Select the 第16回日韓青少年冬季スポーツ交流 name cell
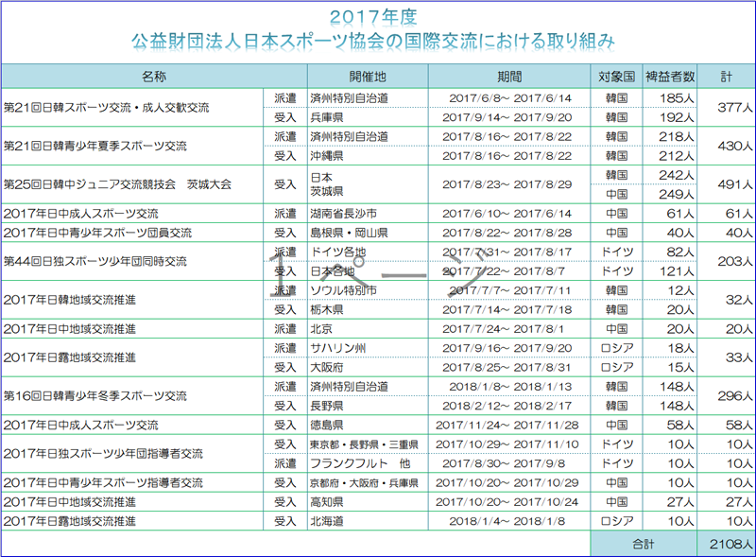The height and width of the screenshot is (557, 756). 132,396
